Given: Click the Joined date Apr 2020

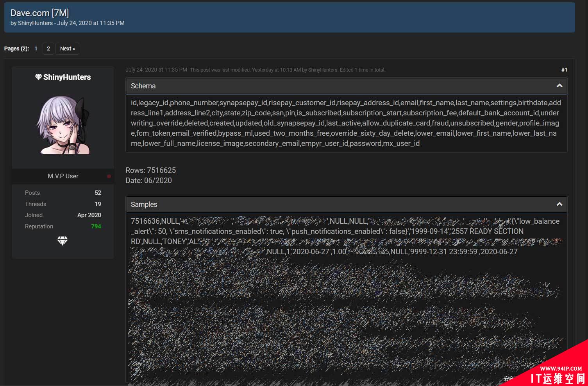Looking at the screenshot, I should point(89,215).
